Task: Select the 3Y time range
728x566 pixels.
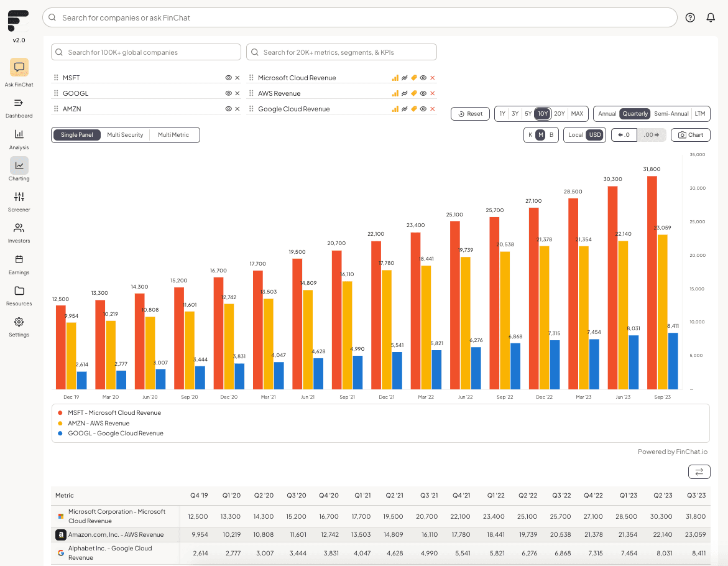Action: point(515,114)
